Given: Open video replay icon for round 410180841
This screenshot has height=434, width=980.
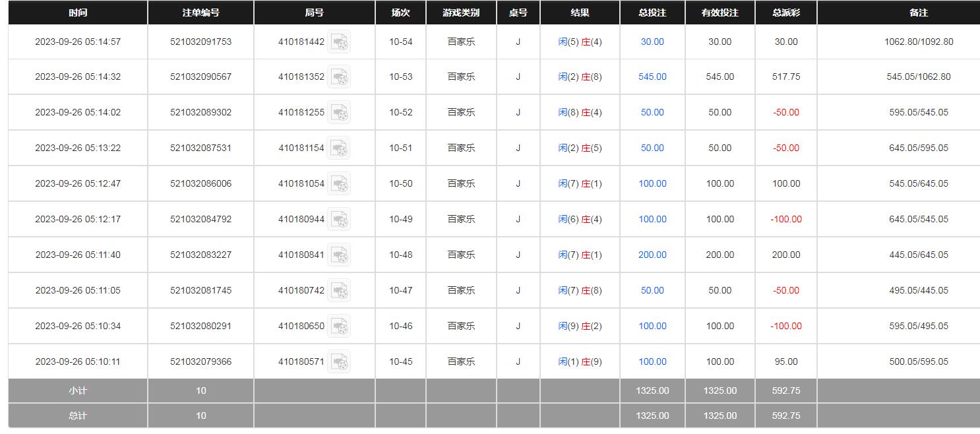Looking at the screenshot, I should tap(339, 255).
